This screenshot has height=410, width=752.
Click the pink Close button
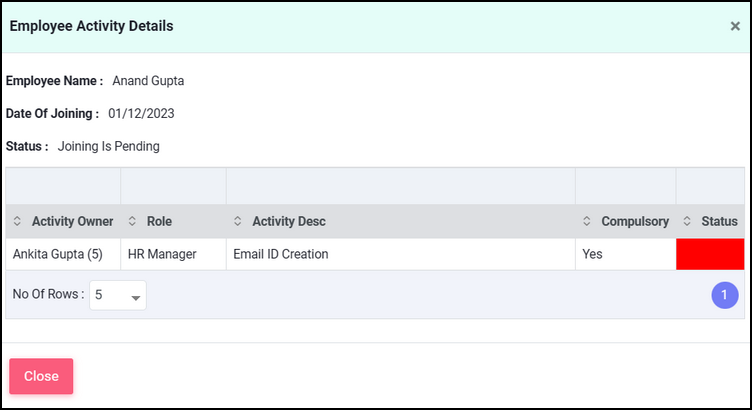point(41,376)
